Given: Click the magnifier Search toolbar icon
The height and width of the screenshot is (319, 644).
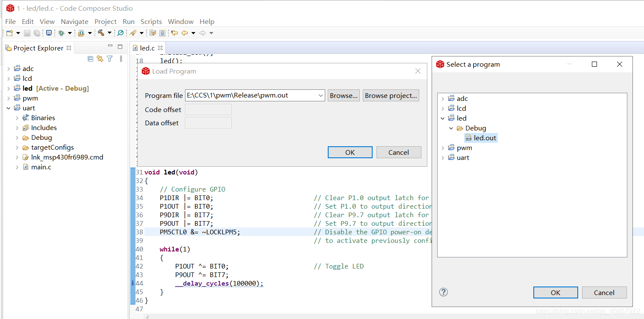Looking at the screenshot, I should (x=121, y=33).
